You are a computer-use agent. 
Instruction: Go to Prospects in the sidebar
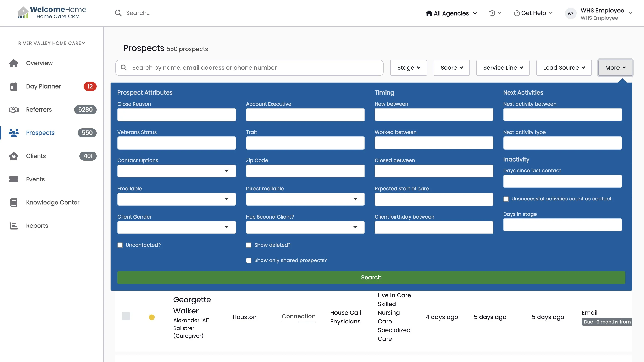coord(40,133)
